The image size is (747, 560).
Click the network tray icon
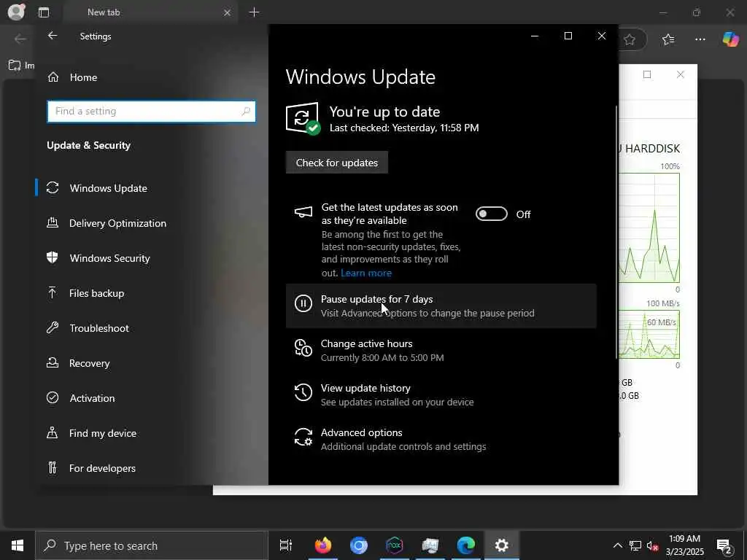[x=635, y=545]
